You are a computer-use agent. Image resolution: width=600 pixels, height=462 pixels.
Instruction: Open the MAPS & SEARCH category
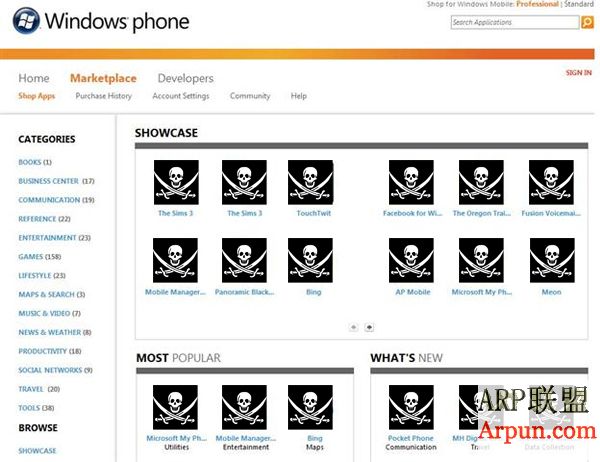[52, 294]
